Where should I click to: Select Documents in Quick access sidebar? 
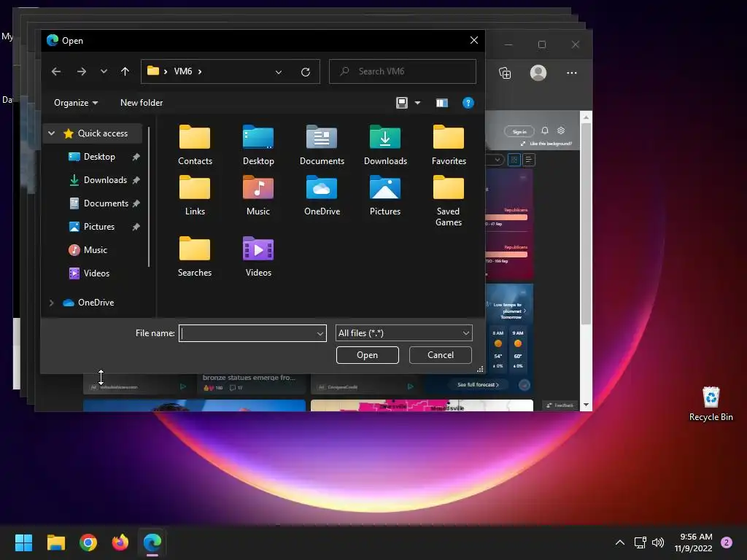click(x=106, y=203)
